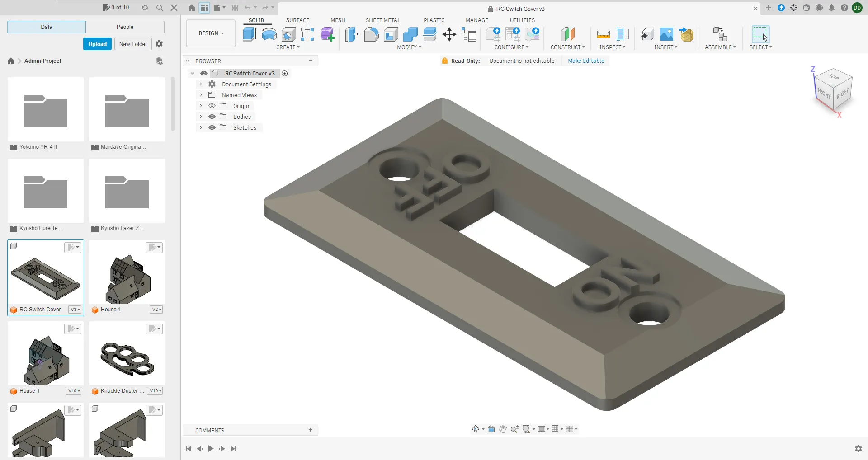Hide the Bodies folder
The image size is (868, 460).
click(x=212, y=117)
